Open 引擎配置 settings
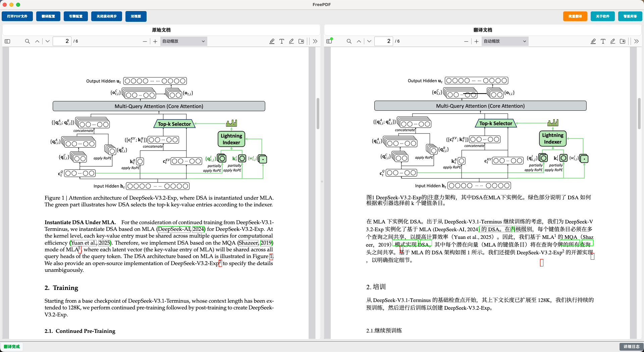 [x=76, y=16]
